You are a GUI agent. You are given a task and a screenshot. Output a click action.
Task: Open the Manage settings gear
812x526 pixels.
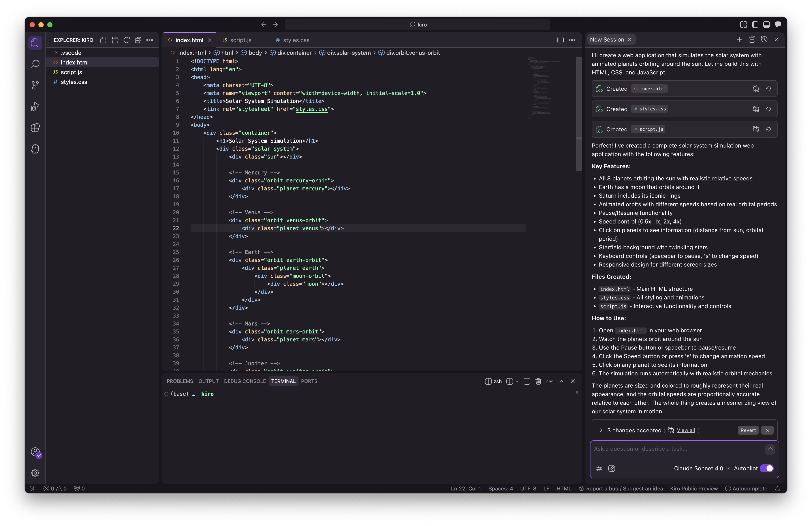(35, 473)
